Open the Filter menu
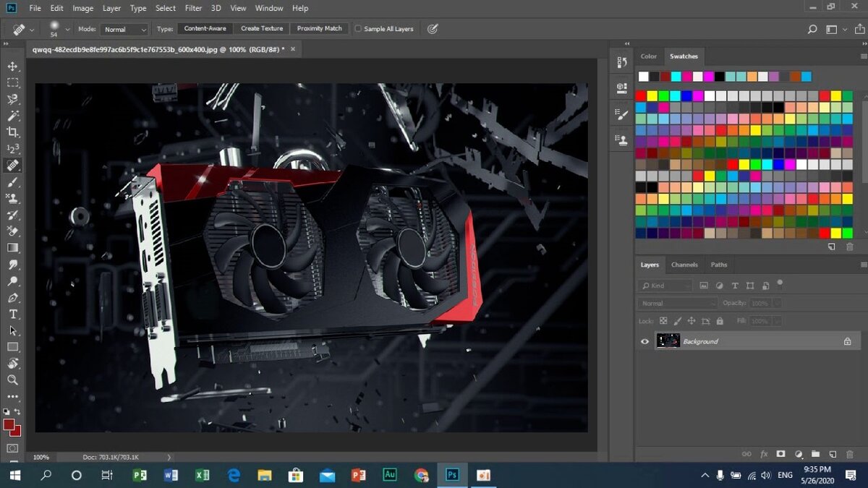868x488 pixels. click(x=193, y=8)
